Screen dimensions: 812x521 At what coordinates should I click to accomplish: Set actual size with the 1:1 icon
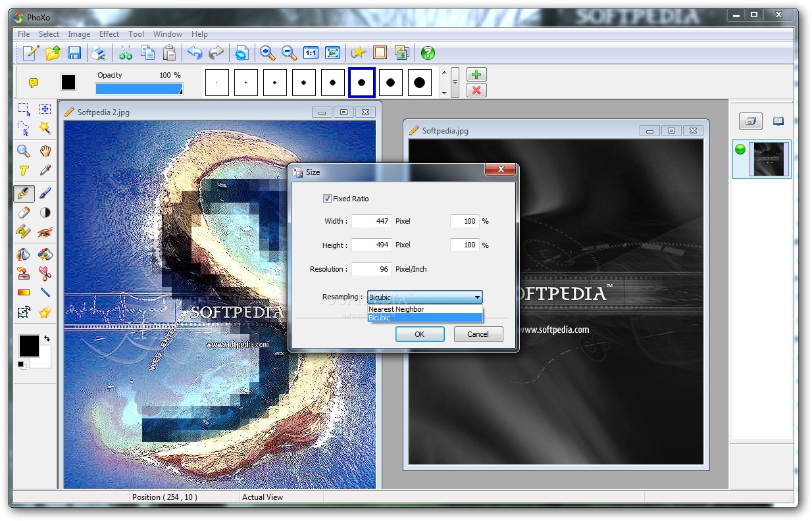[x=311, y=53]
